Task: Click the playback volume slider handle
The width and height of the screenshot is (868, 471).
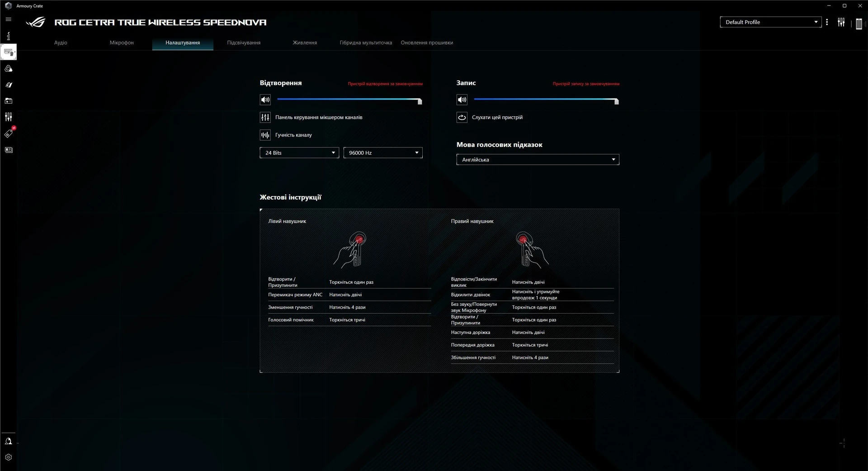Action: tap(420, 101)
